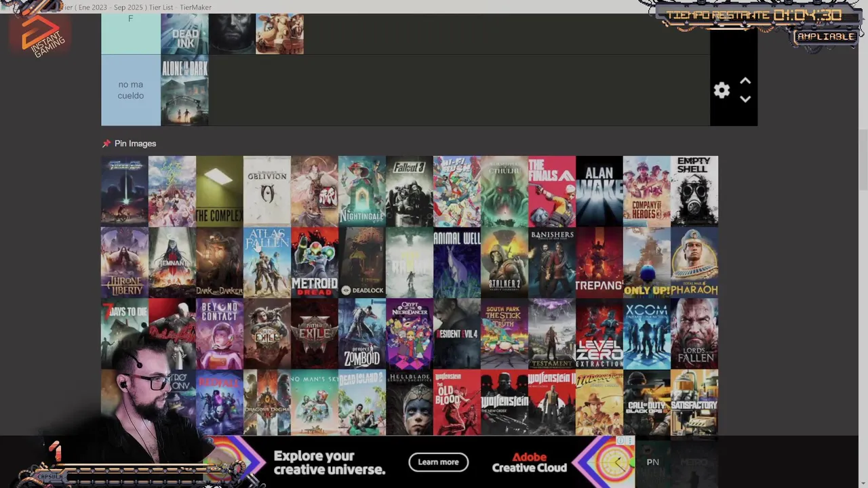The height and width of the screenshot is (488, 868).
Task: Select the Crypt of the NecroDancer cover
Action: click(410, 333)
